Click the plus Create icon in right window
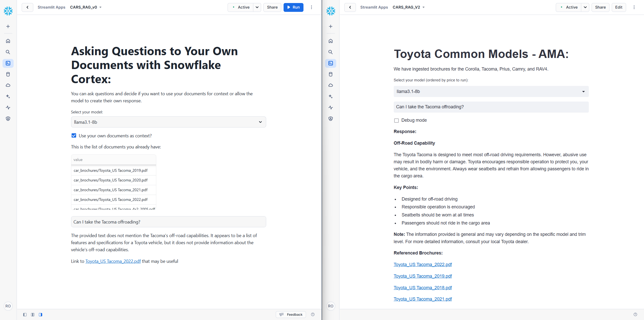Viewport: 644px width, 320px height. [331, 26]
